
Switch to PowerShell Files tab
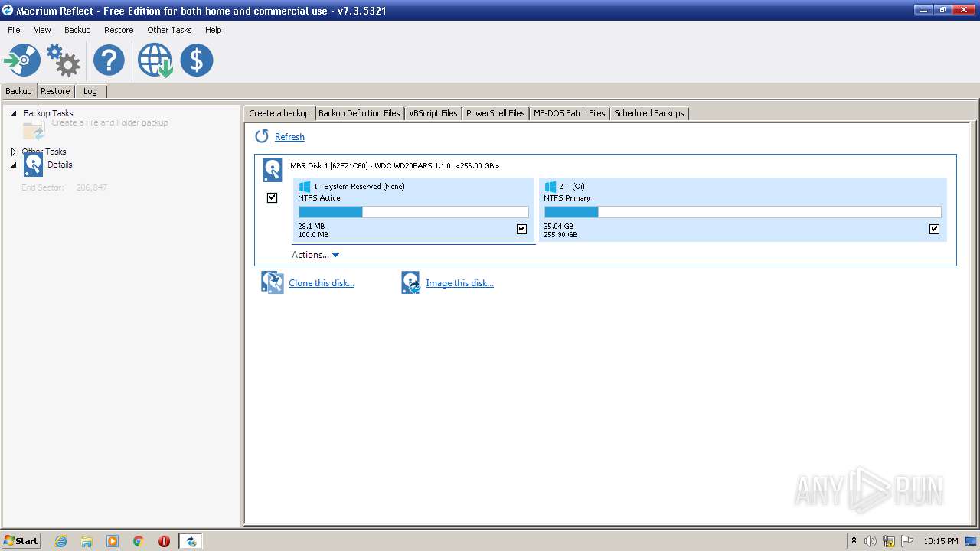pos(495,113)
